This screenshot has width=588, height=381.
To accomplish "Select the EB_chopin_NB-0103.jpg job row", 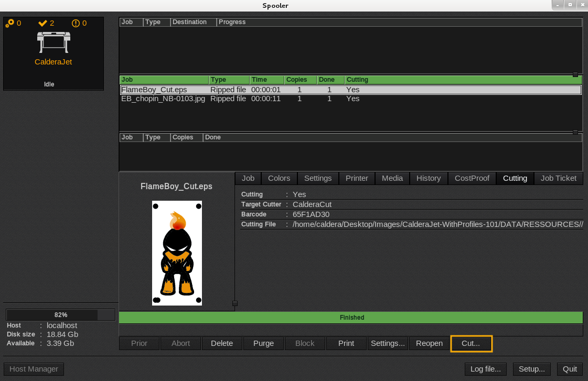I will (163, 99).
